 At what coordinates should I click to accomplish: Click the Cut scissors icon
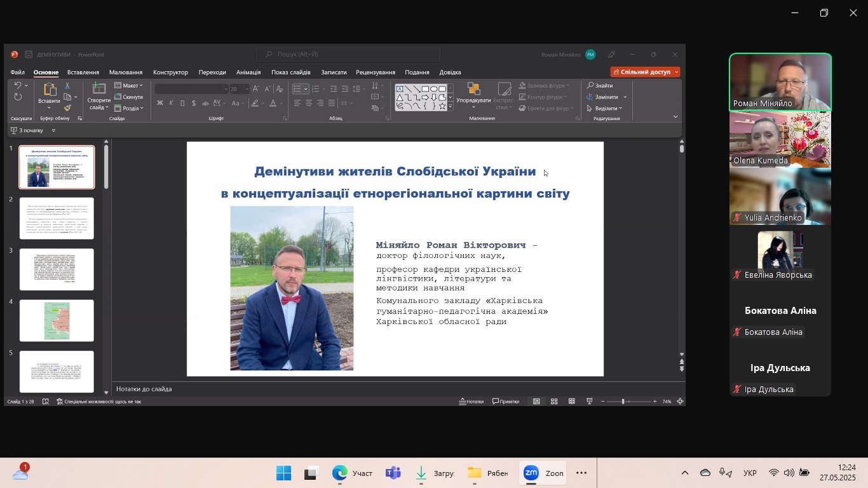pyautogui.click(x=67, y=86)
